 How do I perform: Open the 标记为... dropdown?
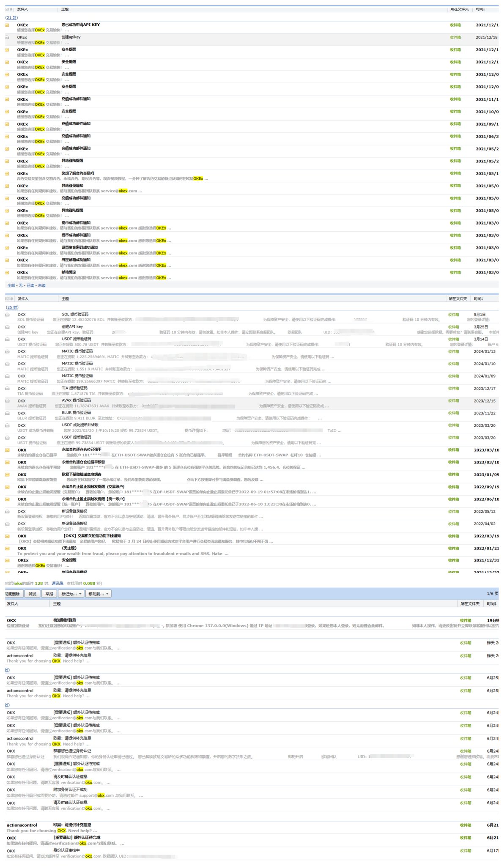pyautogui.click(x=71, y=594)
